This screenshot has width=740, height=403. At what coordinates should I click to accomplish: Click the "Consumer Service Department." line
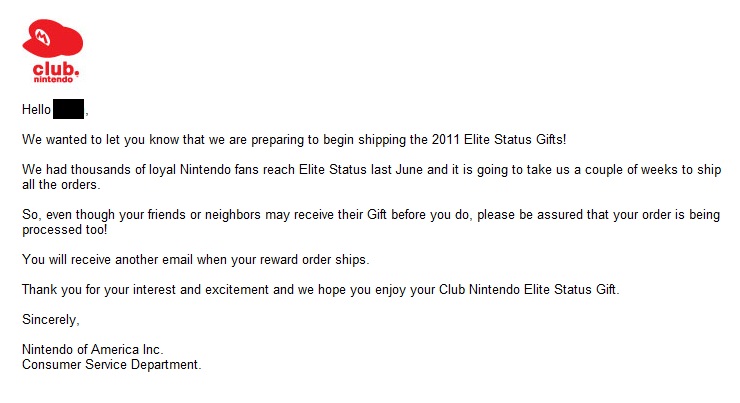point(111,365)
